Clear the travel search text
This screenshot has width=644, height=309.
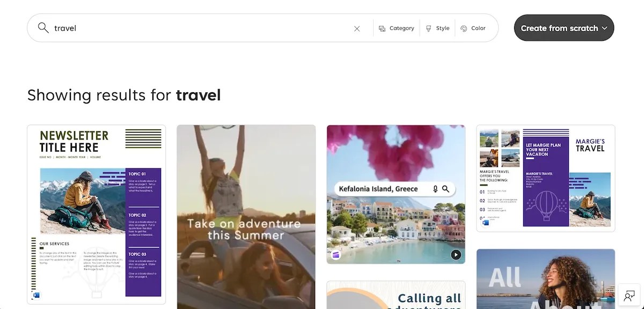[x=357, y=28]
